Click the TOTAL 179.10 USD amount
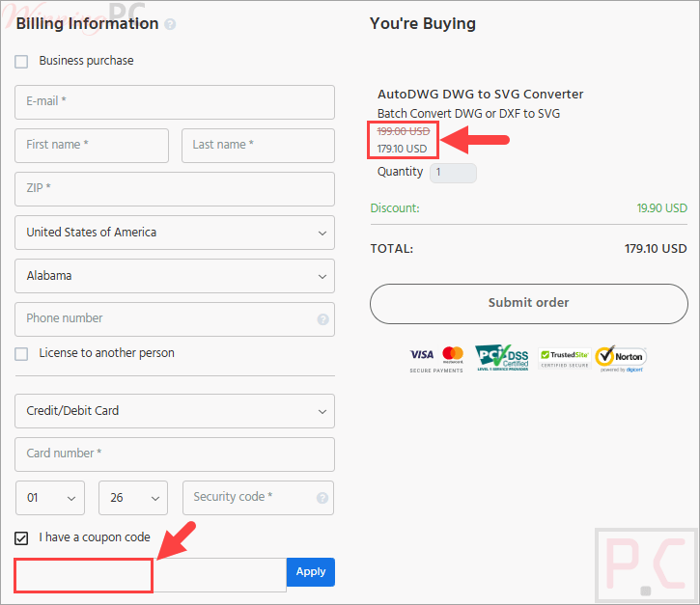 [x=656, y=249]
